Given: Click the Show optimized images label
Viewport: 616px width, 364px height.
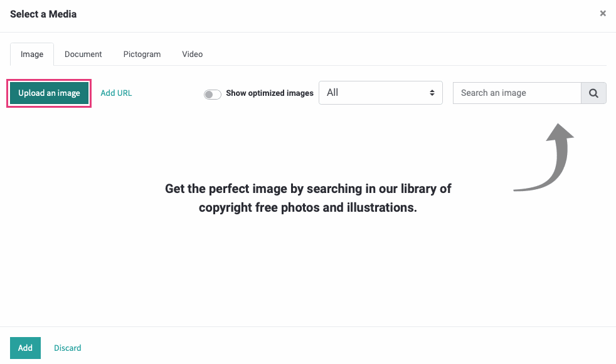Looking at the screenshot, I should [270, 93].
